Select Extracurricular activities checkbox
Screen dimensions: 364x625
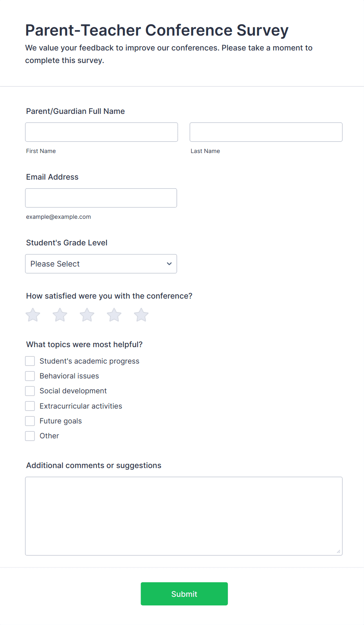(x=30, y=406)
